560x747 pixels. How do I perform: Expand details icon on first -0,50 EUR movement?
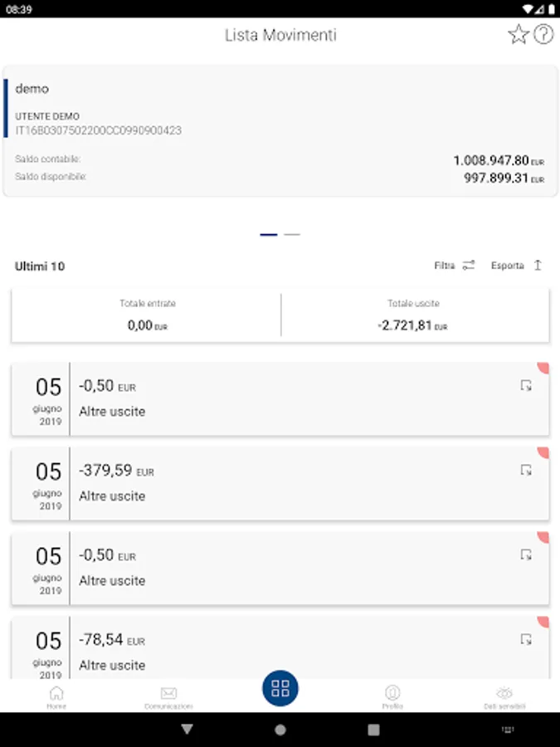point(526,386)
